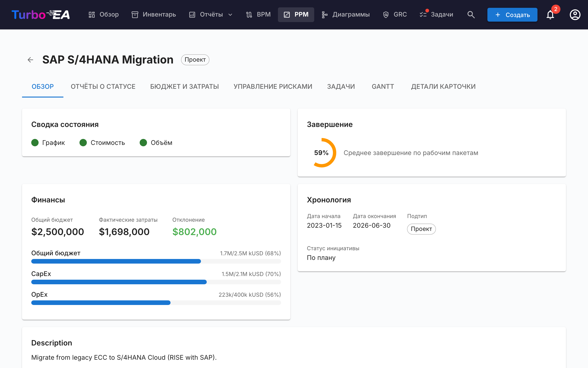
Task: Click the Сводка состояния heading
Action: pos(65,124)
